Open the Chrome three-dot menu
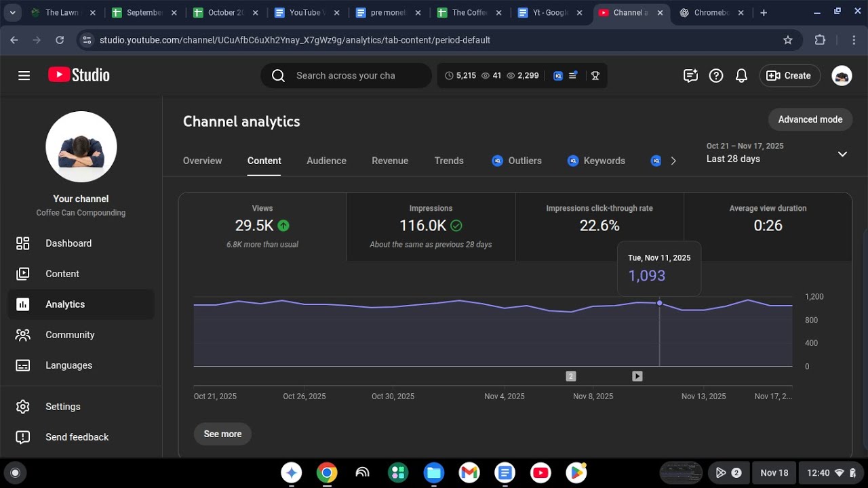The height and width of the screenshot is (488, 868). tap(854, 40)
